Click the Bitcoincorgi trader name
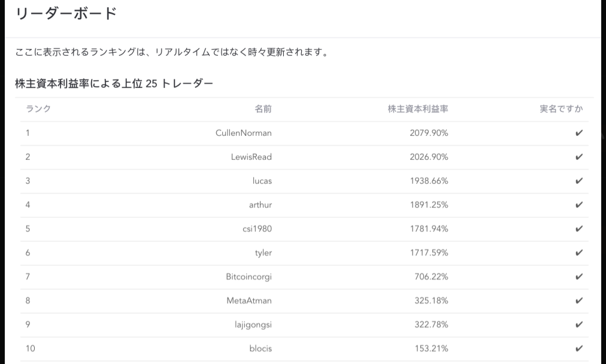606x364 pixels. coord(249,277)
